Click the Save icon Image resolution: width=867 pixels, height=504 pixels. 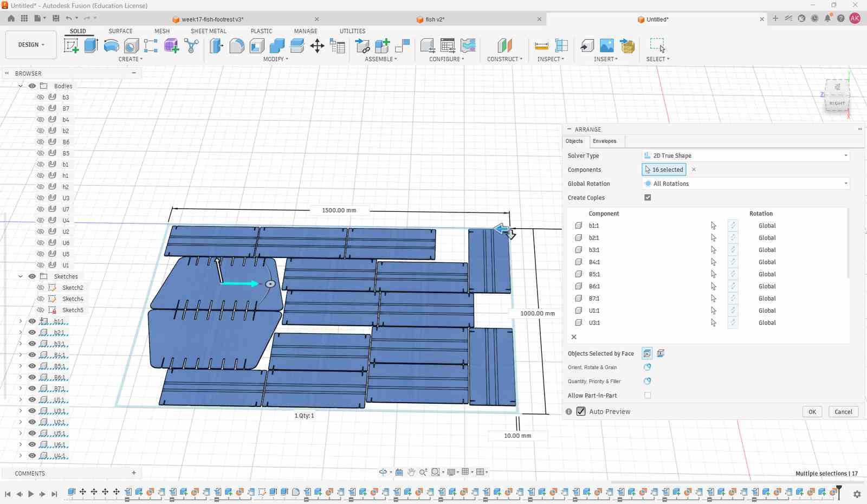click(x=56, y=18)
